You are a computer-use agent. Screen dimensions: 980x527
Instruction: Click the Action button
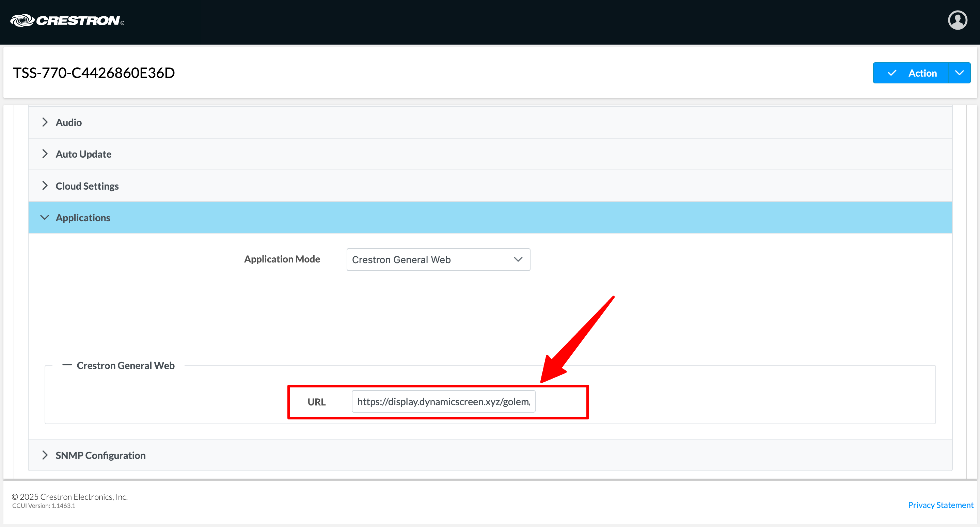[x=911, y=73]
